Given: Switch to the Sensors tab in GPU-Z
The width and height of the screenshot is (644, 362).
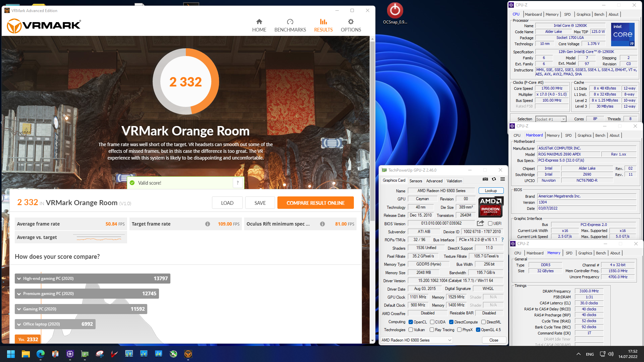Looking at the screenshot, I should 416,181.
